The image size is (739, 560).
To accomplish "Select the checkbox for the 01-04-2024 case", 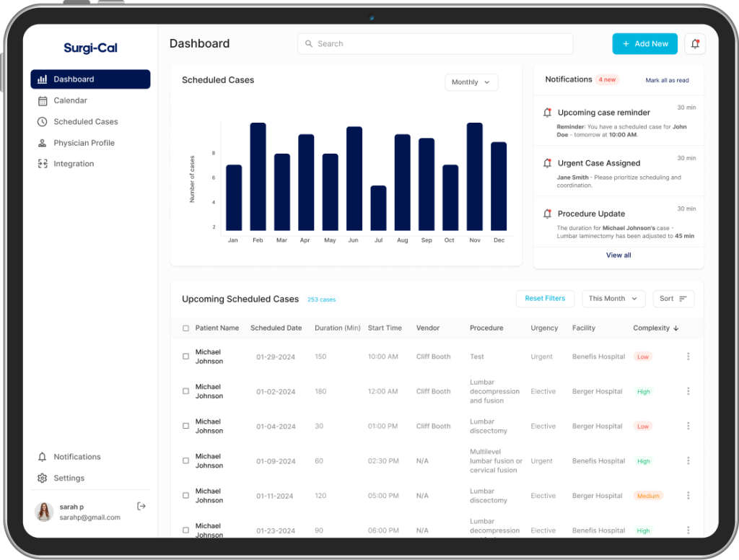I will coord(185,426).
